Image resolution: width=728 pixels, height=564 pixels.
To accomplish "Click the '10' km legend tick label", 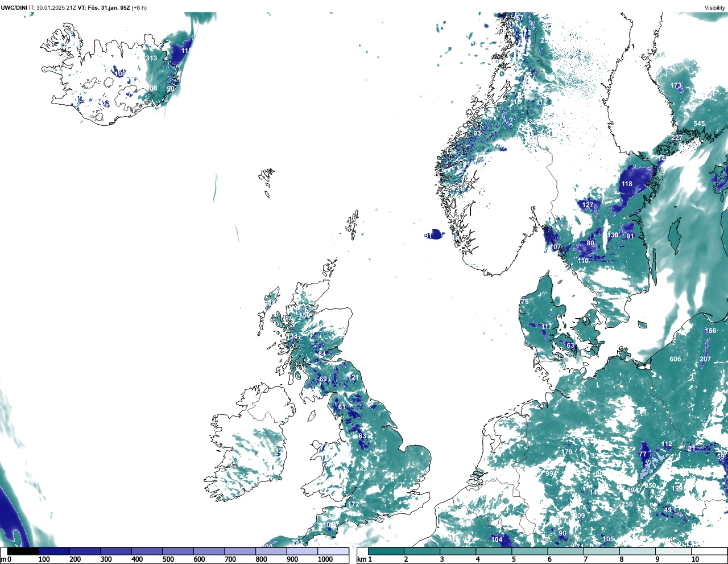I will click(x=696, y=559).
